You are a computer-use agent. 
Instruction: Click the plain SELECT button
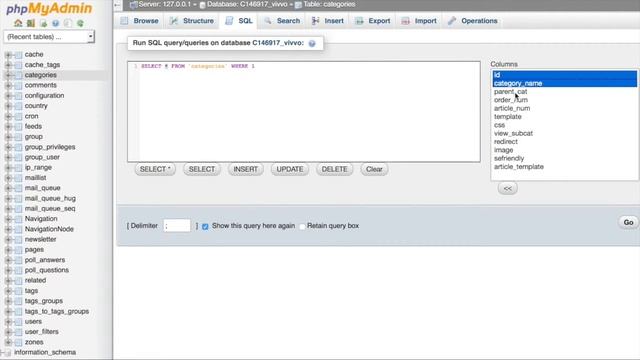tap(202, 169)
